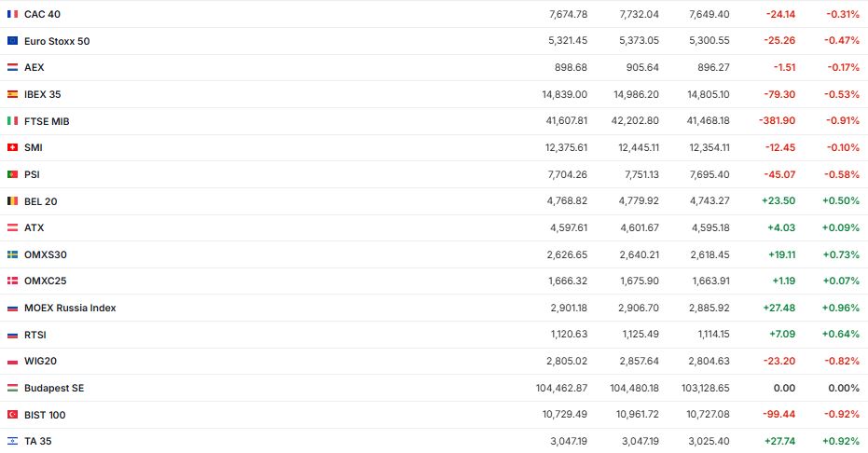Go to the Budapest SE index page
This screenshot has height=453, width=868.
click(x=54, y=388)
